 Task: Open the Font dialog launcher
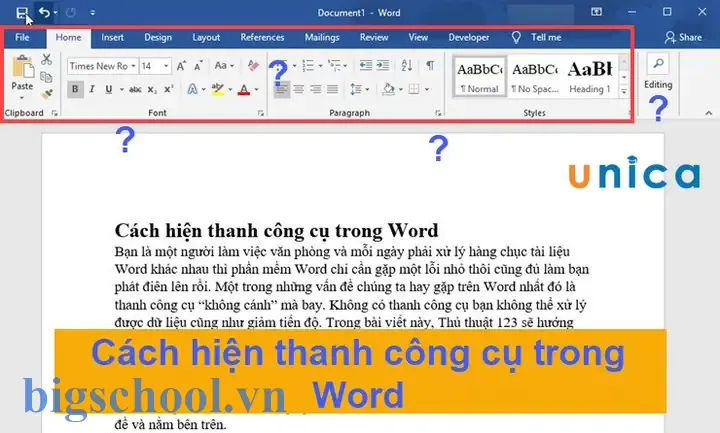pos(261,113)
